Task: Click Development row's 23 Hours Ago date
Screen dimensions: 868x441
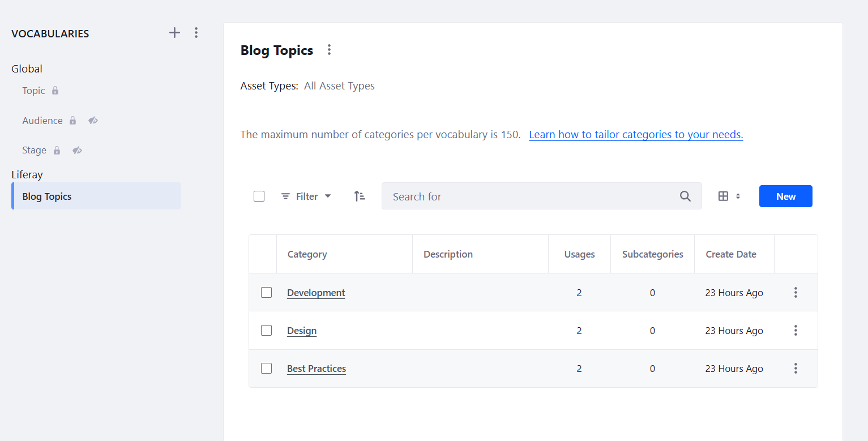Action: [x=734, y=293]
